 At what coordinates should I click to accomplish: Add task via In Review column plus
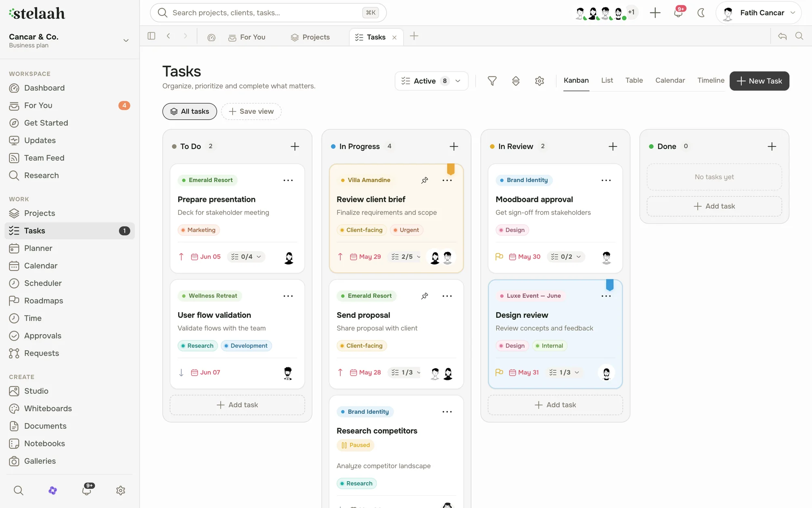pos(613,146)
